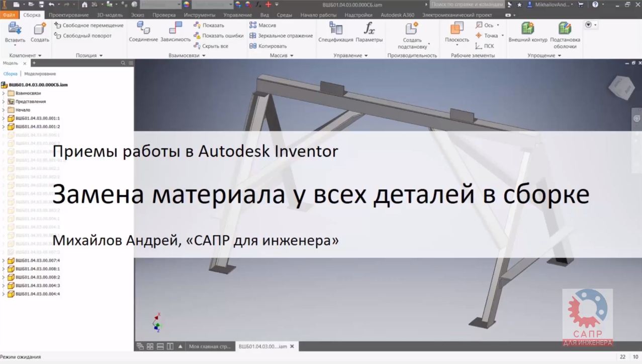Image resolution: width=642 pixels, height=364 pixels.
Task: Click the Home view icon in quick access toolbar
Action: coord(84,5)
